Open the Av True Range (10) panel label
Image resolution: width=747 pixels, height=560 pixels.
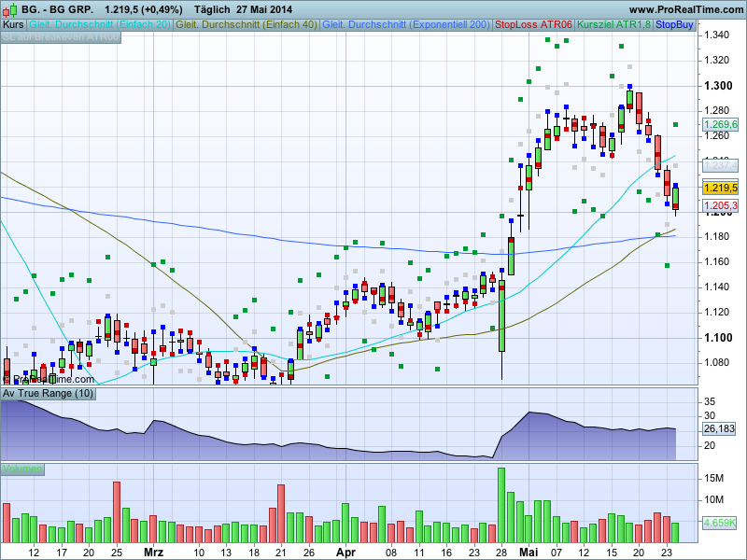(49, 393)
